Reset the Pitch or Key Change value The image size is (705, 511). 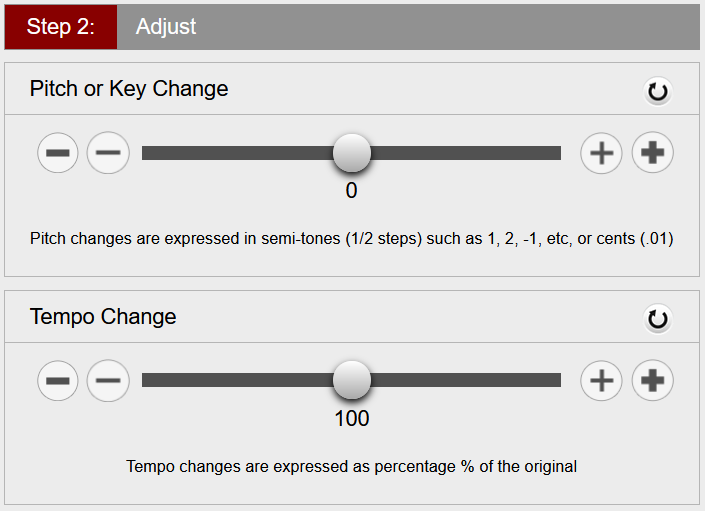pyautogui.click(x=657, y=92)
